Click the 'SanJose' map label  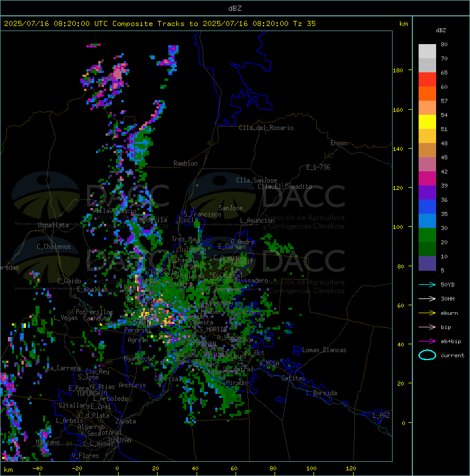pyautogui.click(x=230, y=208)
